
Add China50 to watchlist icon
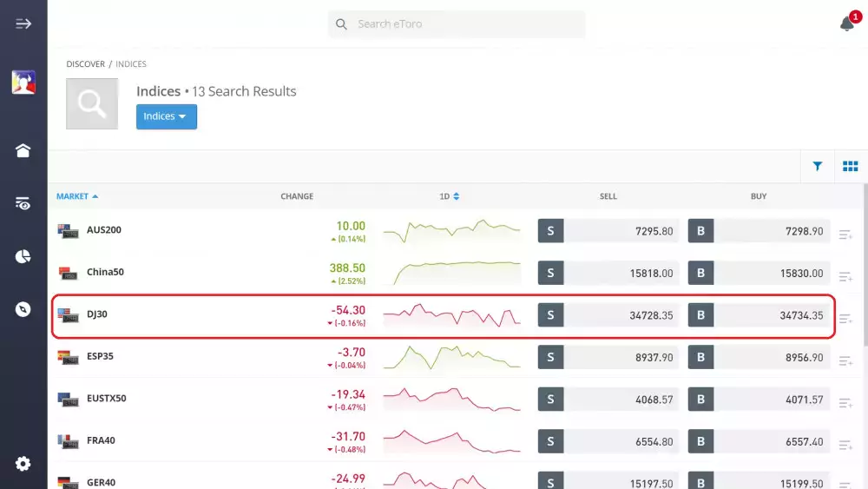click(845, 276)
